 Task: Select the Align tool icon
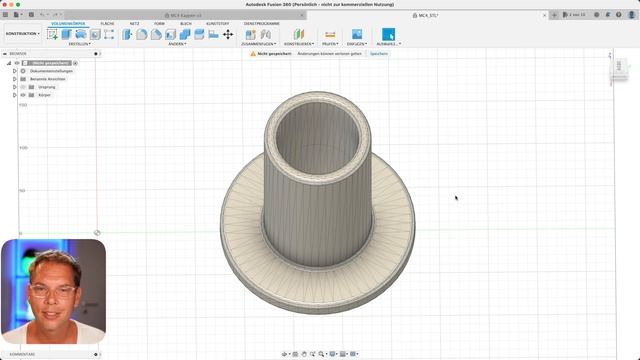[x=213, y=34]
